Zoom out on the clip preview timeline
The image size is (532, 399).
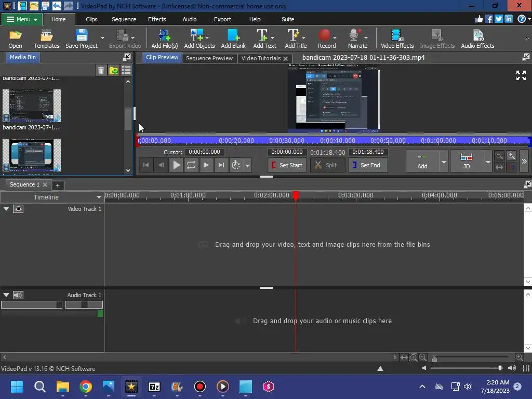pyautogui.click(x=499, y=155)
